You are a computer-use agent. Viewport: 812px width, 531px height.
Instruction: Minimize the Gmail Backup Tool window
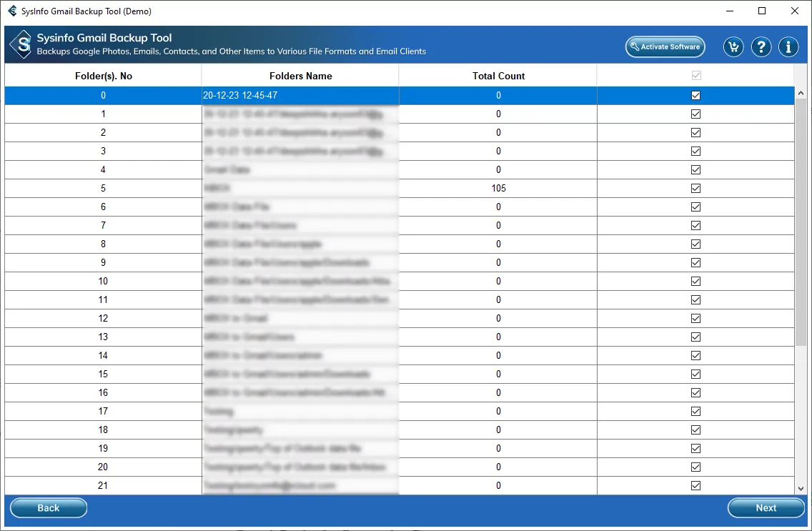(730, 11)
